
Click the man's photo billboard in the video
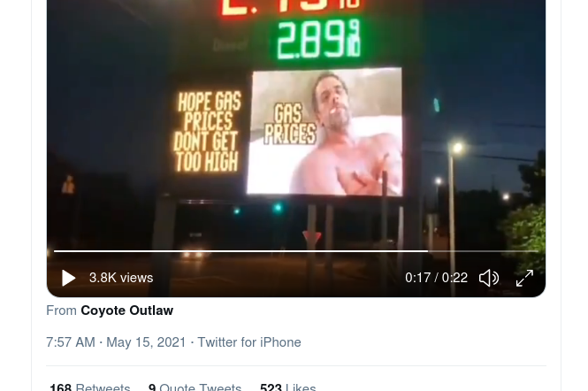point(325,132)
